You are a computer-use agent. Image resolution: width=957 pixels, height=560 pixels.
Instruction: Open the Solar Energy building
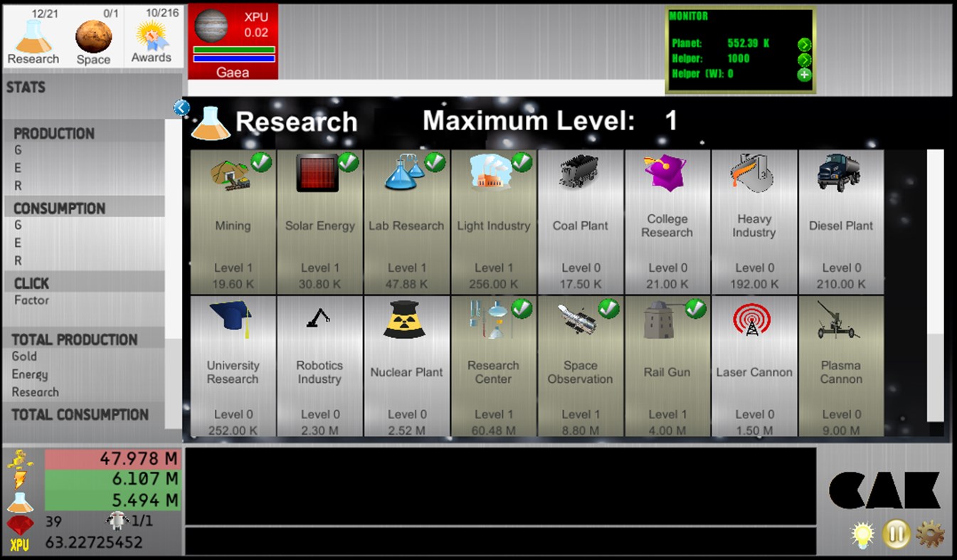pyautogui.click(x=319, y=221)
